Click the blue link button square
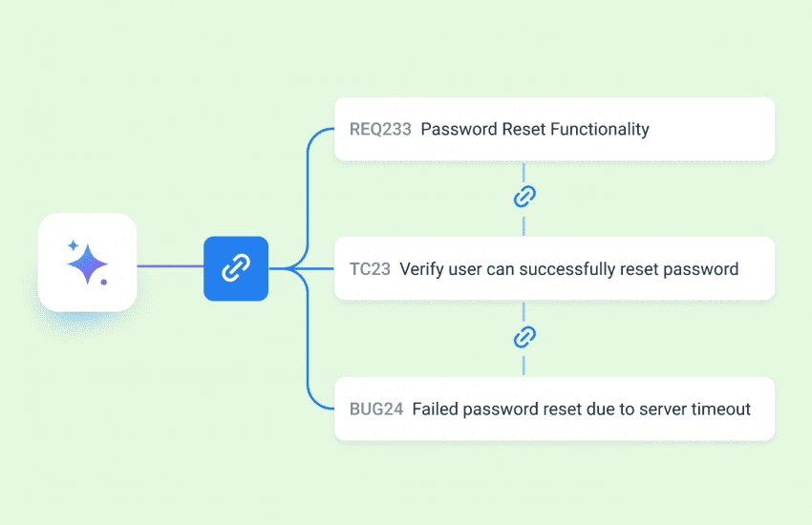Image resolution: width=812 pixels, height=525 pixels. pyautogui.click(x=236, y=268)
